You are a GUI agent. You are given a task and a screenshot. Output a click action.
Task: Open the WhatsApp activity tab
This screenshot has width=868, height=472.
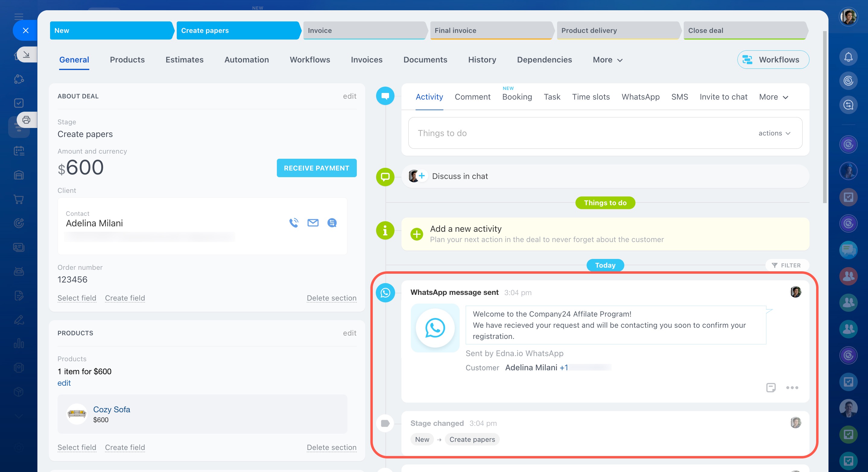[640, 97]
